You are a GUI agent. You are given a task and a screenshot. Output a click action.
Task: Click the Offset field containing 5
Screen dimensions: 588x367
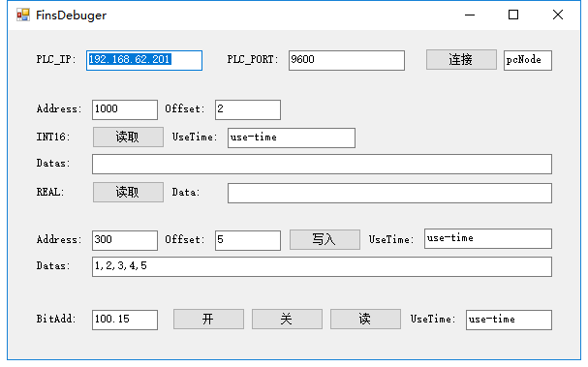[x=248, y=240]
